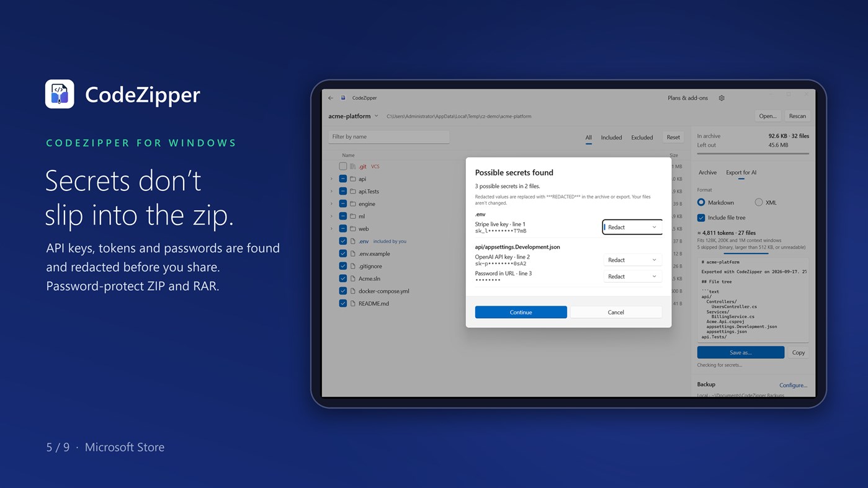Uncheck Include file tree

(701, 218)
